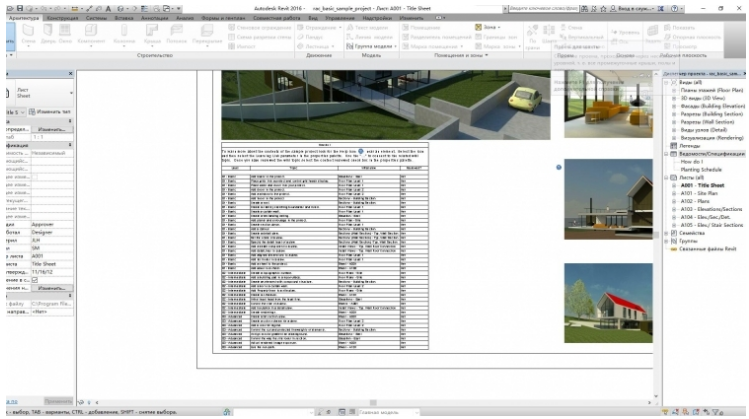Click the keyword search field in title bar

pos(532,6)
